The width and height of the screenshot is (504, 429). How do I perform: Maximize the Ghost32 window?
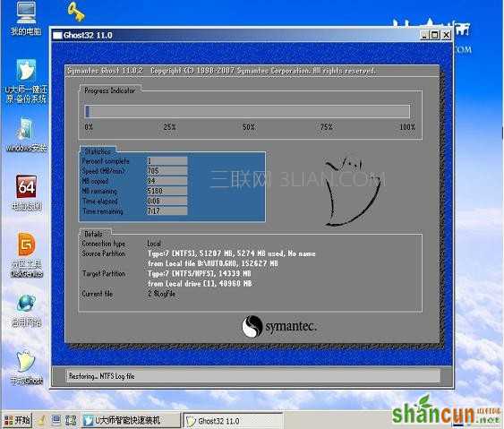point(435,35)
